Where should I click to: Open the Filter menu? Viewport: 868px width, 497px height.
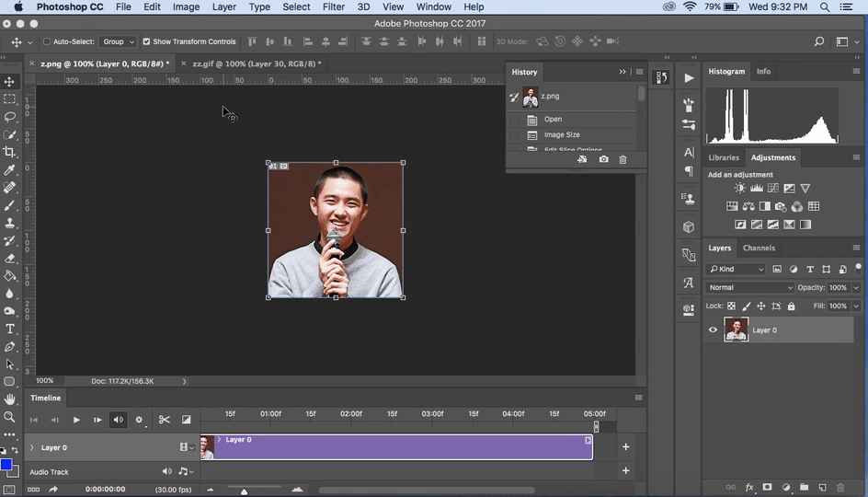click(x=334, y=6)
